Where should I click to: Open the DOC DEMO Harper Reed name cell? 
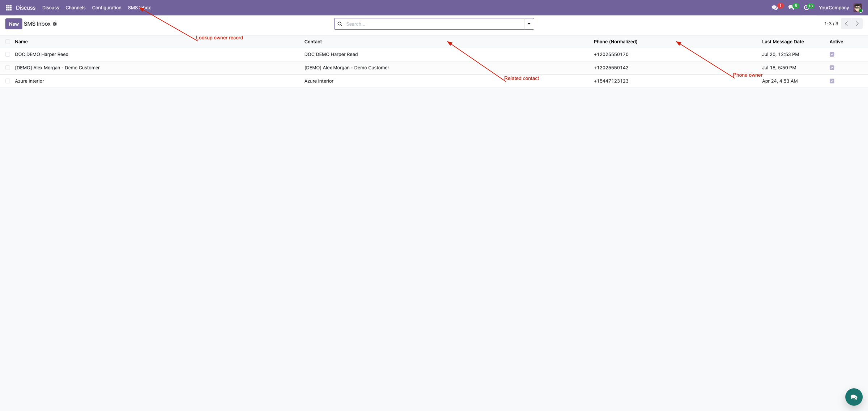42,55
